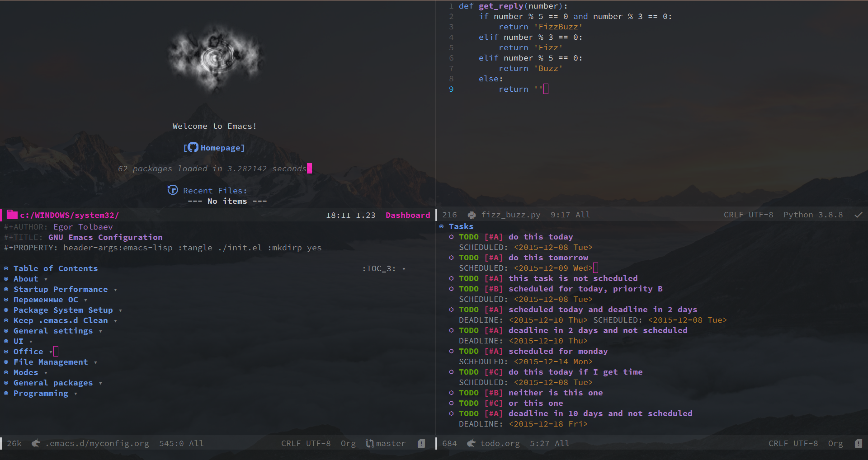
Task: Click the Org mode label in myconfig.org modeline
Action: click(348, 443)
